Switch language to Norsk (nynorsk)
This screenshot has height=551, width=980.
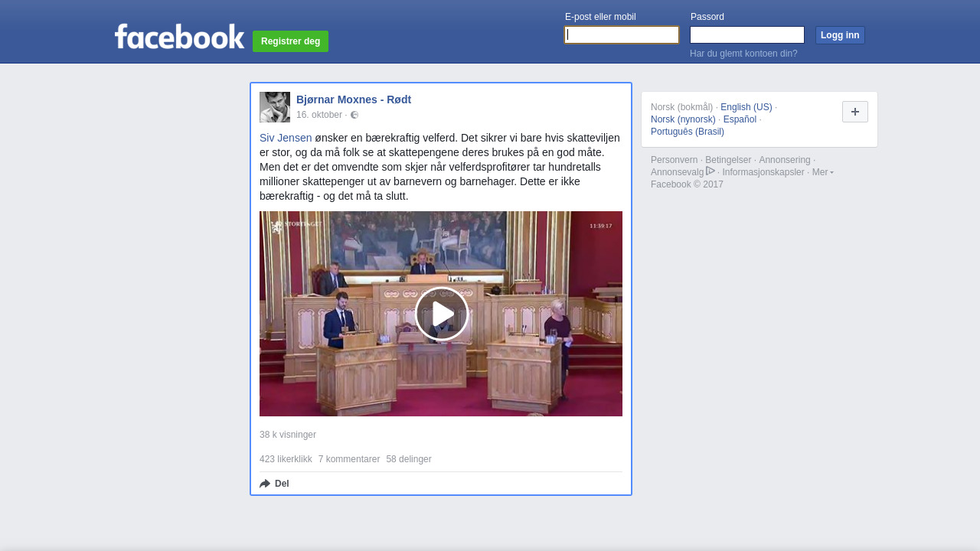tap(683, 119)
